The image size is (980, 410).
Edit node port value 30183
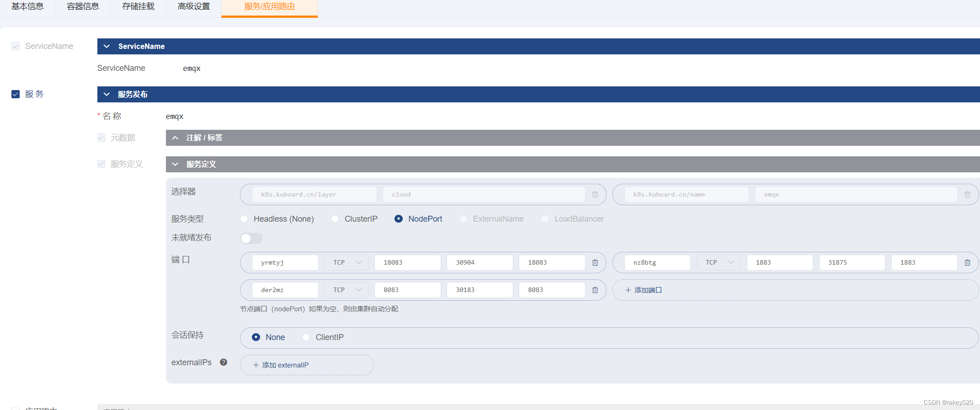tap(480, 290)
